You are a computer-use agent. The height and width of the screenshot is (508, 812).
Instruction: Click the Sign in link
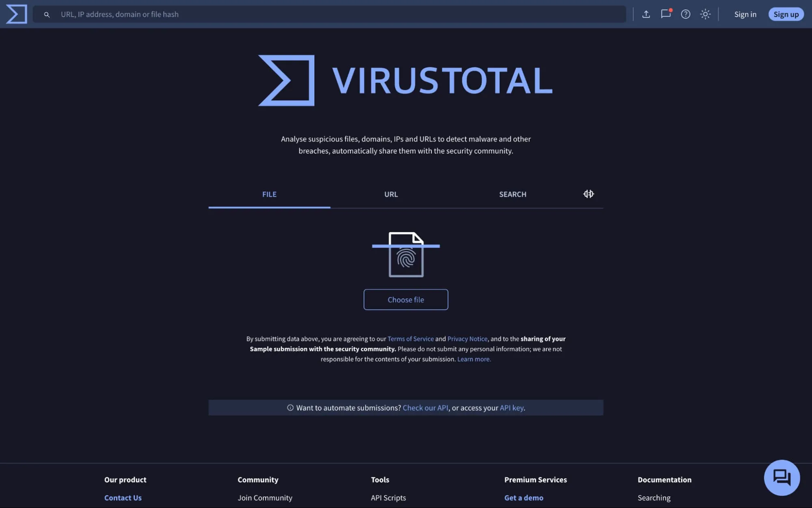click(x=745, y=14)
